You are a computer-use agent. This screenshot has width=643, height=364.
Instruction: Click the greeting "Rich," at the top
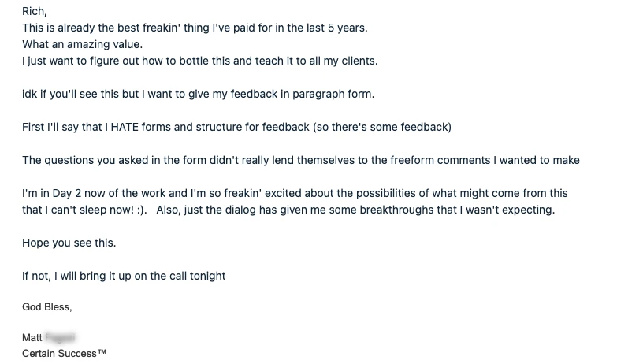pos(33,11)
